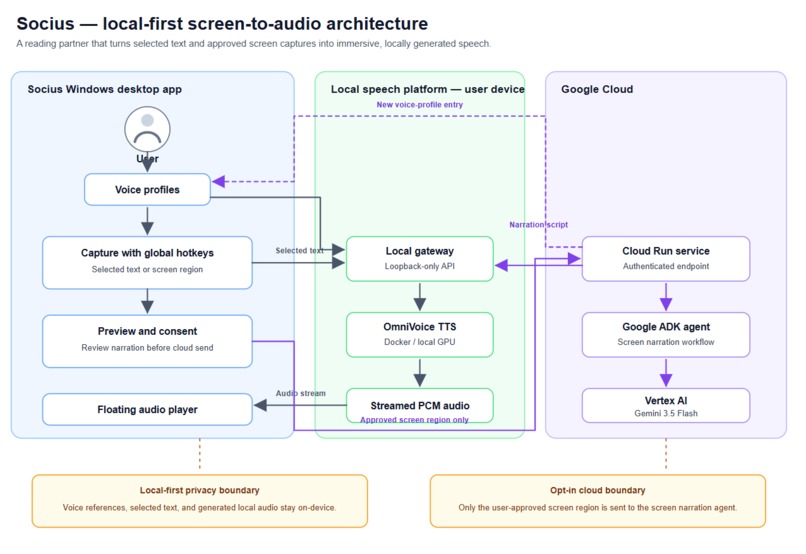
Task: Select the Streamed PCM audio node
Action: 420,406
